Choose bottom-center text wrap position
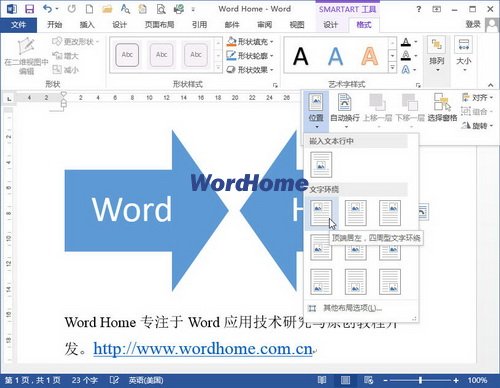 coord(356,282)
